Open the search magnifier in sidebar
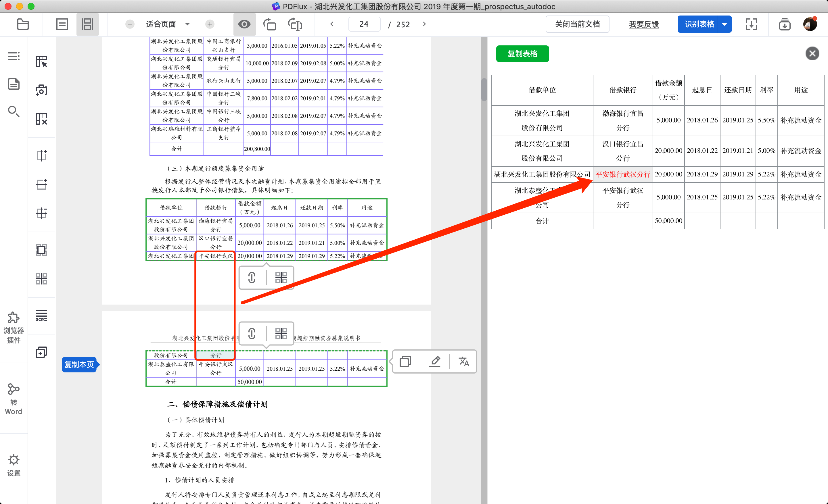The height and width of the screenshot is (504, 828). 14,111
